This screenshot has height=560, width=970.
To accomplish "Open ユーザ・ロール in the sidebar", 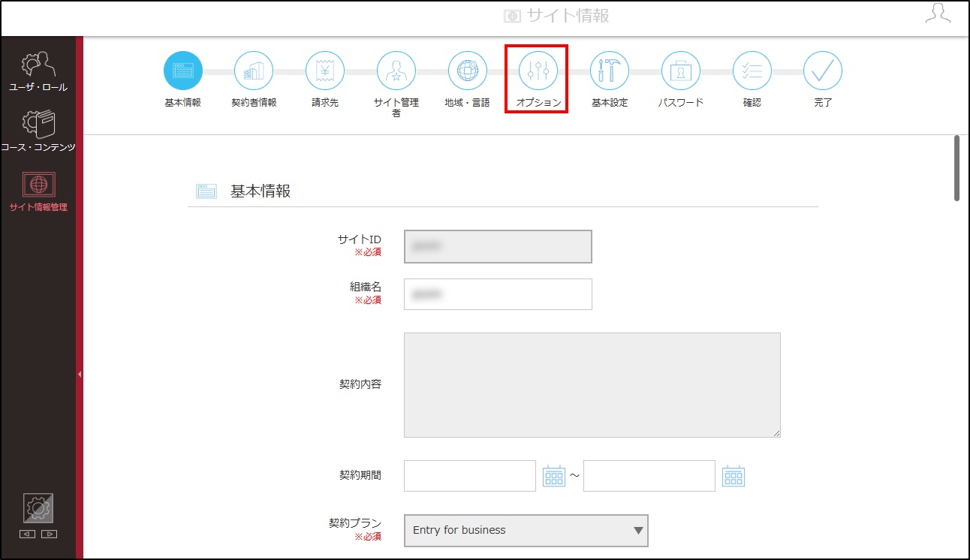I will [x=38, y=72].
